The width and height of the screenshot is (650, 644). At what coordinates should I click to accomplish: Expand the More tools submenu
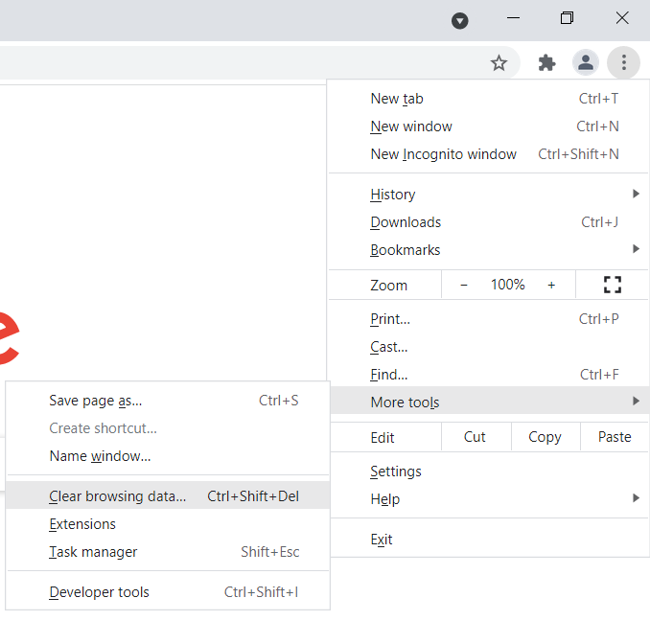tap(489, 402)
